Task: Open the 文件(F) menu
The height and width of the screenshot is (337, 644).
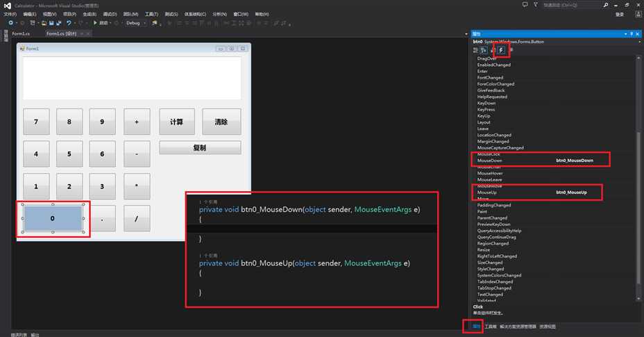Action: tap(10, 14)
